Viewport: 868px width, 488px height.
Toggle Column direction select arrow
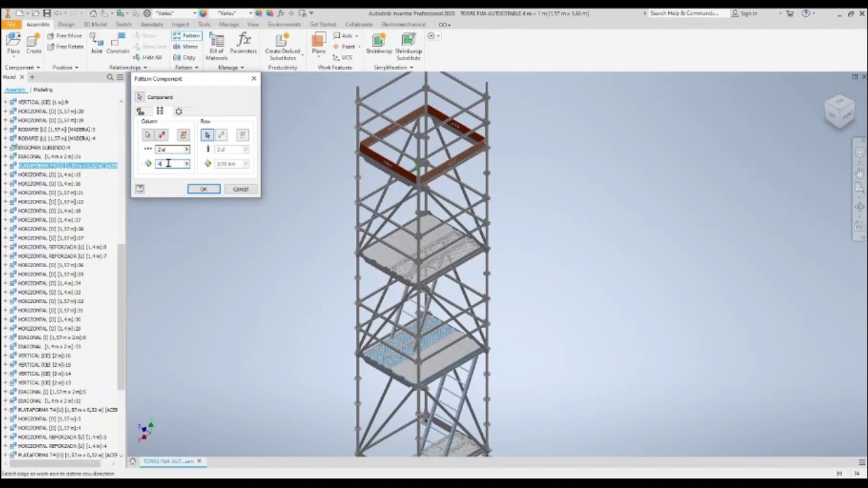[x=148, y=135]
